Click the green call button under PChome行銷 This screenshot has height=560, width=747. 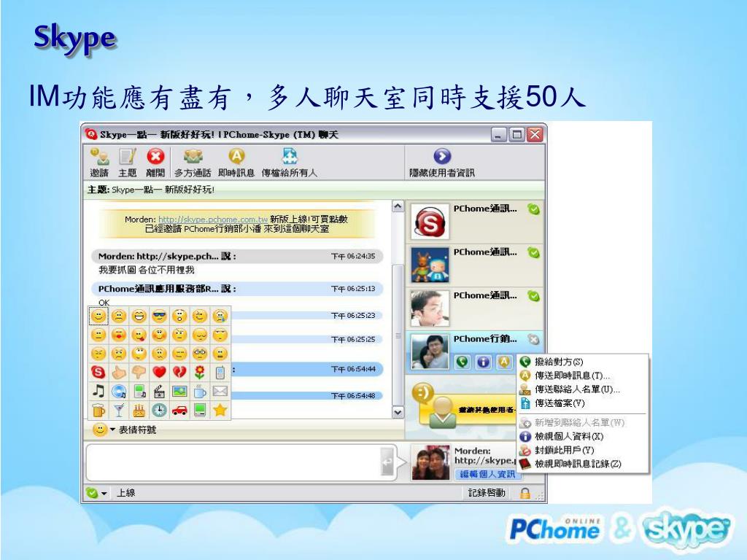click(x=462, y=362)
